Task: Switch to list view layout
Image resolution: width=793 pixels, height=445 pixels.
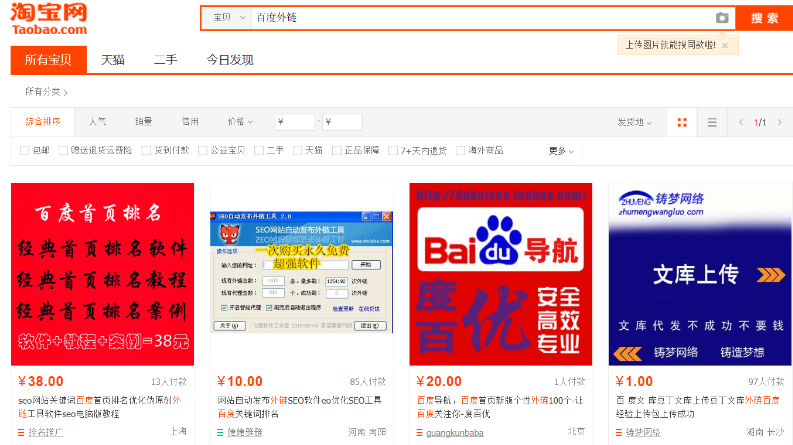Action: 712,122
